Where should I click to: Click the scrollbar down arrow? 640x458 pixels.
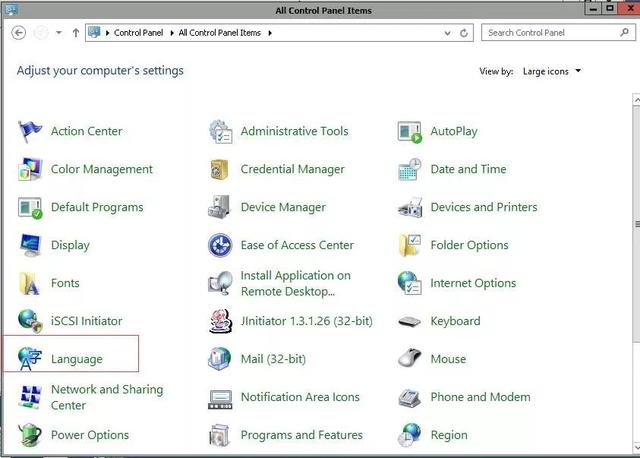point(637,447)
